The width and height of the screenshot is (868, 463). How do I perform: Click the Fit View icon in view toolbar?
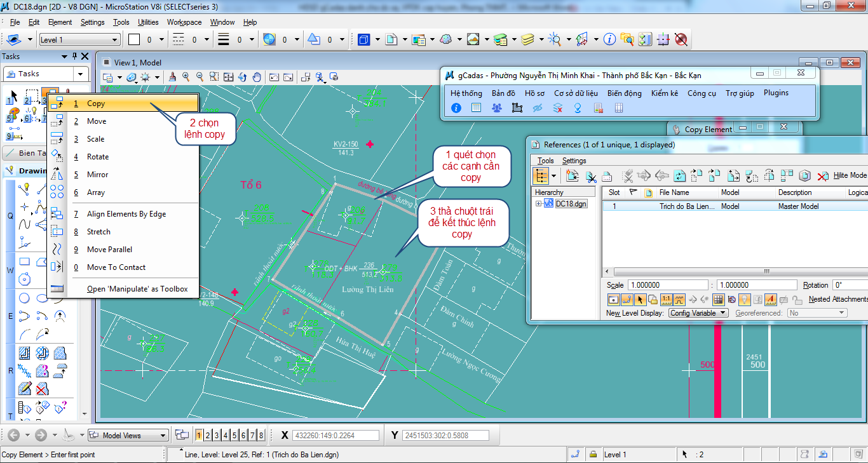228,77
